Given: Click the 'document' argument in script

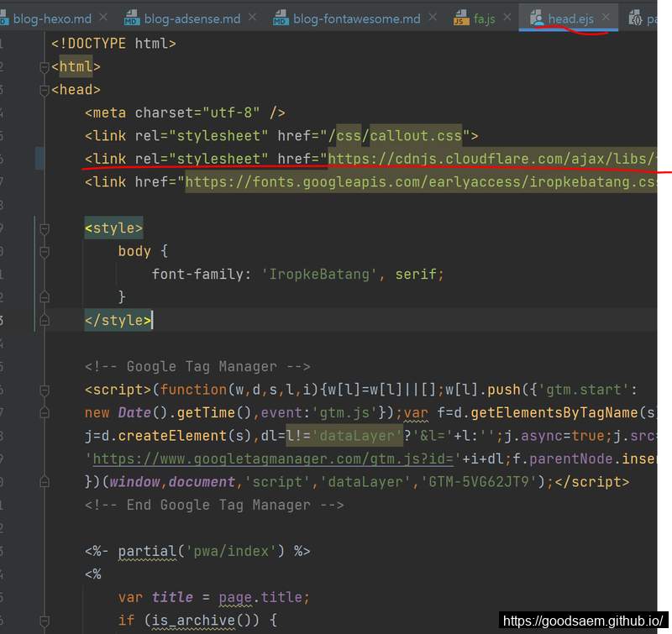Looking at the screenshot, I should point(202,482).
